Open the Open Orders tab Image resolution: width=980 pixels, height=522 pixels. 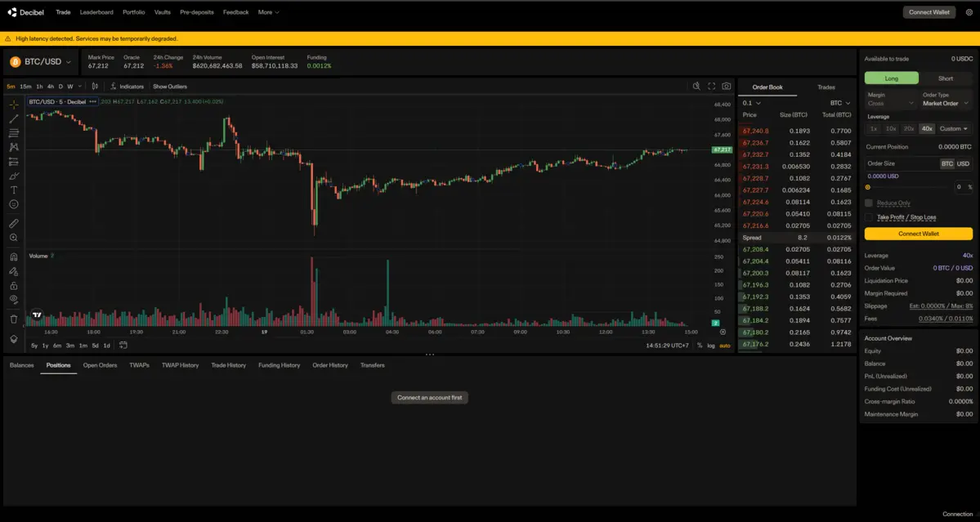tap(100, 365)
